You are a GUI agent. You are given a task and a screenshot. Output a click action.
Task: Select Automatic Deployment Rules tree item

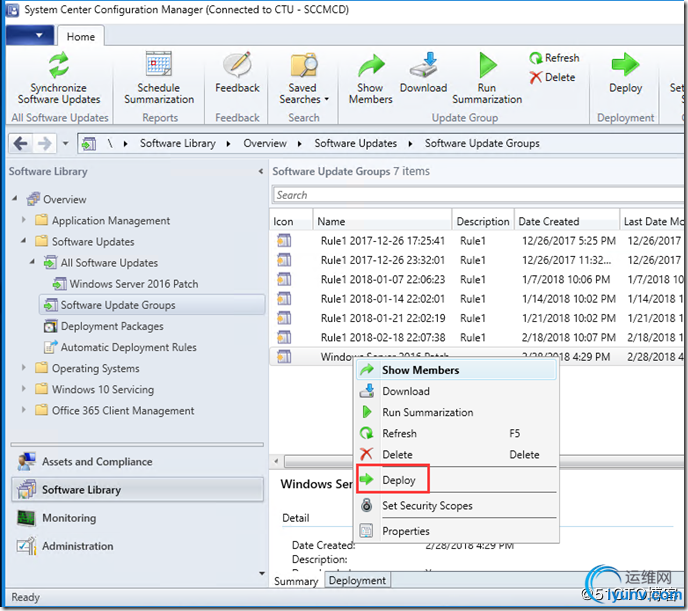coord(120,347)
